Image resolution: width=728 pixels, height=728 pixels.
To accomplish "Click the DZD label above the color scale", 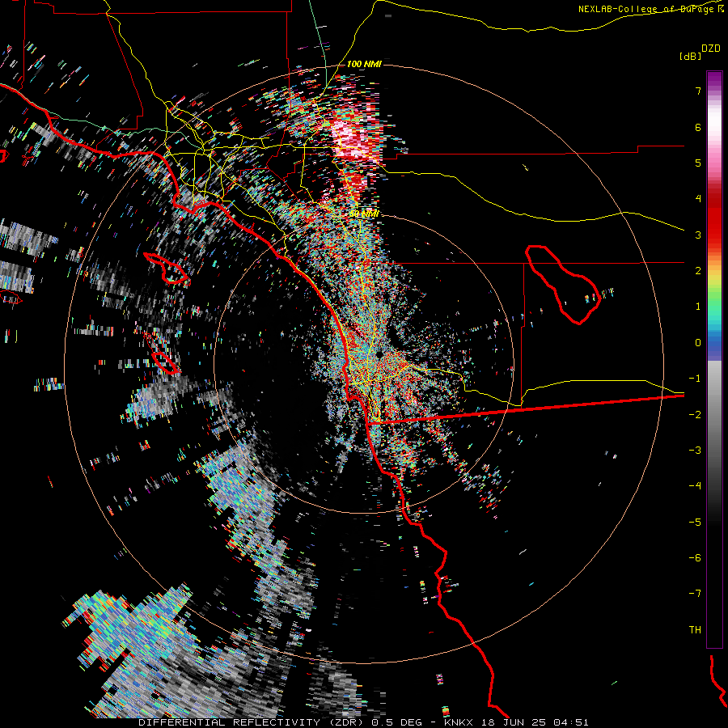I will 710,49.
